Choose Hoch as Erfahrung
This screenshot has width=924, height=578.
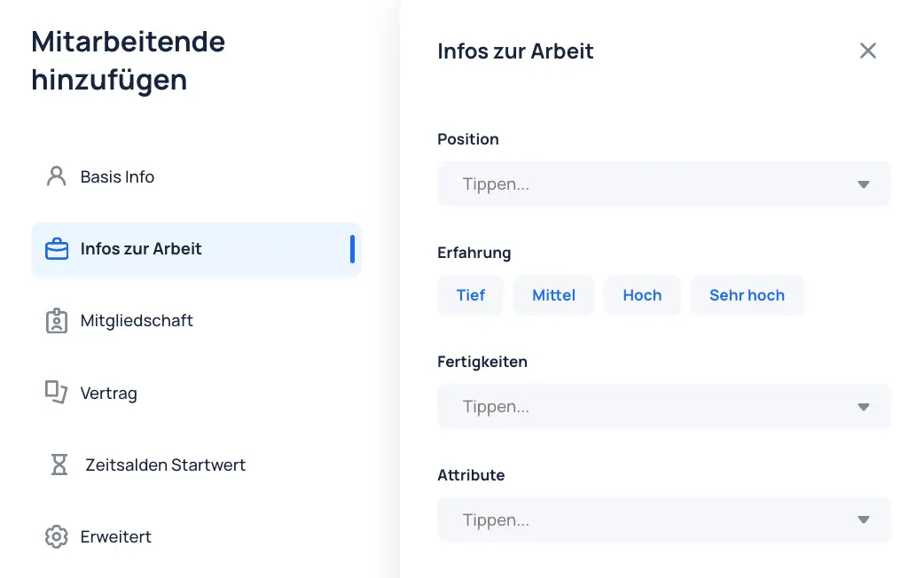642,295
